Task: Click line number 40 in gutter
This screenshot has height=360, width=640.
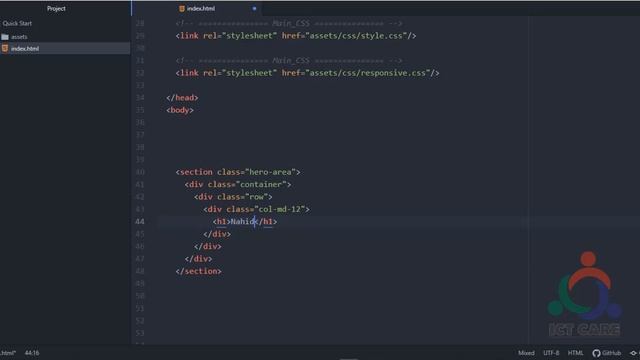Action: (140, 172)
